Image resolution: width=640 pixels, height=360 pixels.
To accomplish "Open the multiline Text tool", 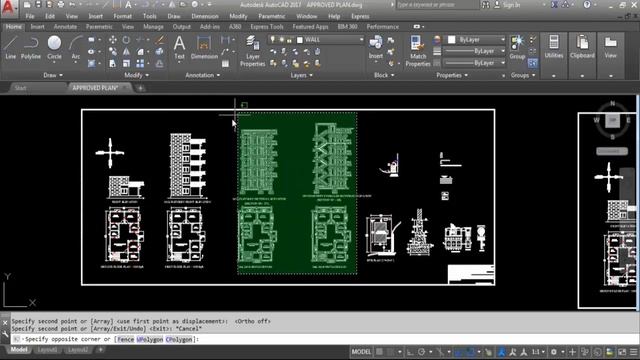I will pos(180,47).
